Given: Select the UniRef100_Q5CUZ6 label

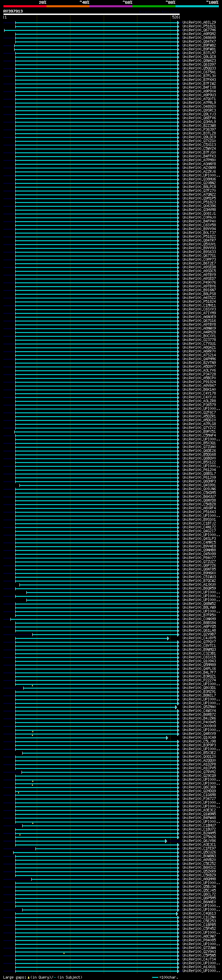Looking at the screenshot, I should [x=199, y=852].
